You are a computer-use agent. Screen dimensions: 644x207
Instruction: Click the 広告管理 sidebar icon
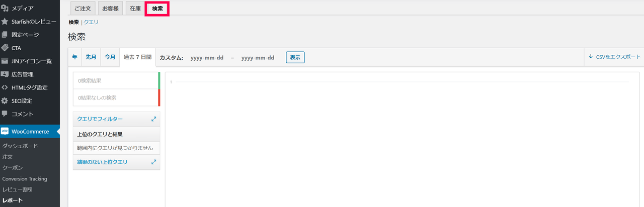click(x=5, y=74)
